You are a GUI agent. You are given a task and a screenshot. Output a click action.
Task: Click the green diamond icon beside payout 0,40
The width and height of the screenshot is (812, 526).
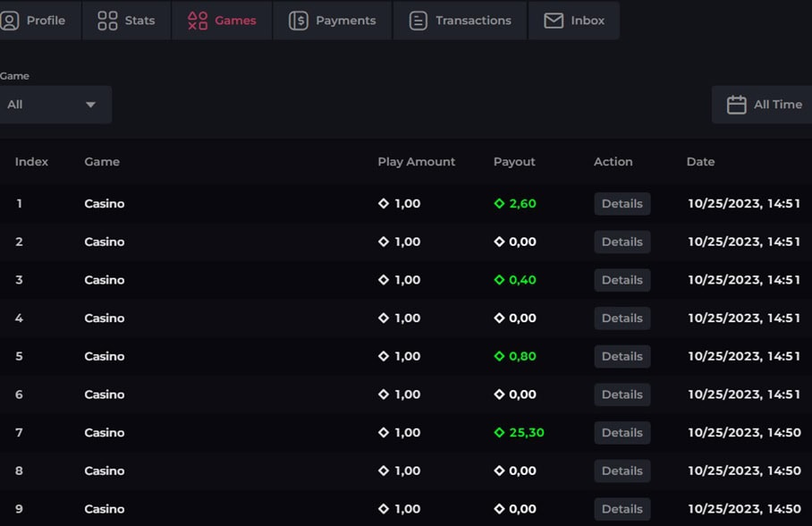pyautogui.click(x=499, y=280)
